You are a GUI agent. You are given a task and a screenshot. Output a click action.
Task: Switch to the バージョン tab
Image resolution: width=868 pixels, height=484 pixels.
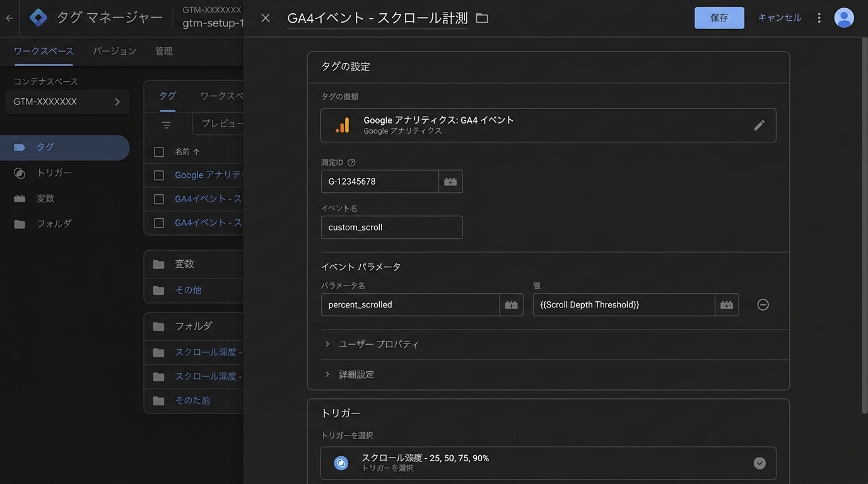click(x=114, y=51)
